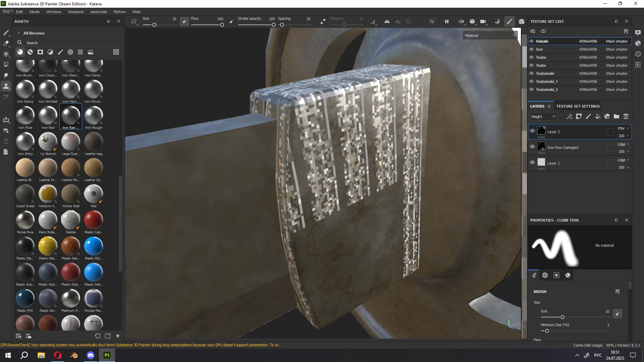Select the Eraser tool in left toolbar

[6, 43]
